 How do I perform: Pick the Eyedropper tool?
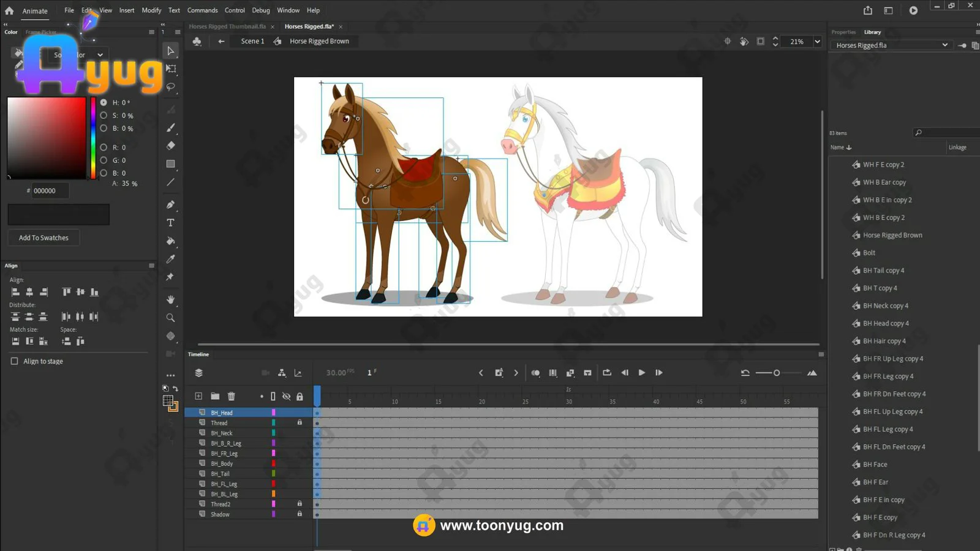point(170,259)
